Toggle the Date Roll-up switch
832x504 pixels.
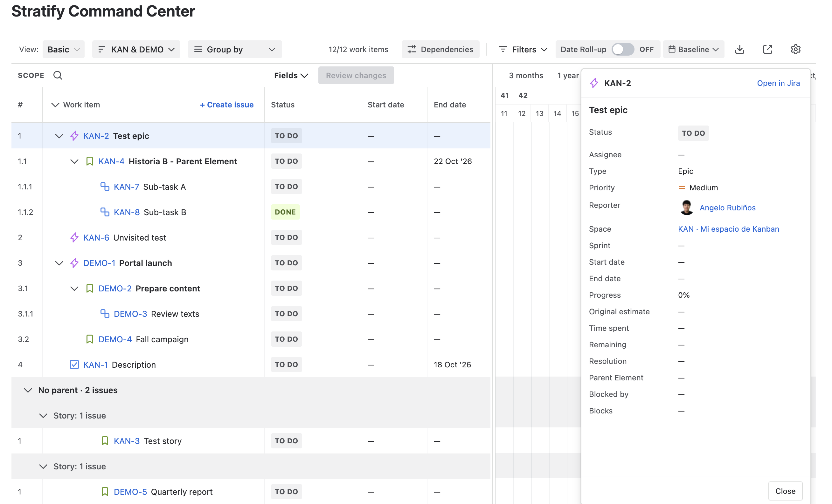pos(623,49)
